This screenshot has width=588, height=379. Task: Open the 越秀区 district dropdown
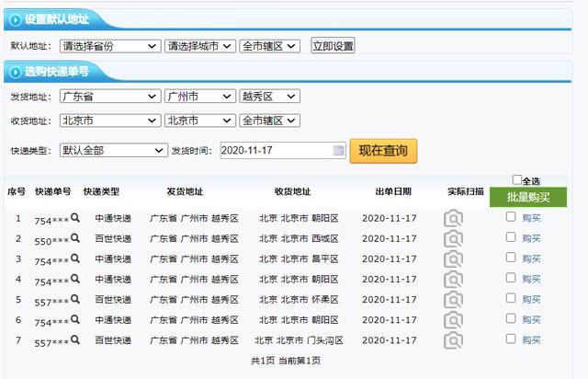269,97
